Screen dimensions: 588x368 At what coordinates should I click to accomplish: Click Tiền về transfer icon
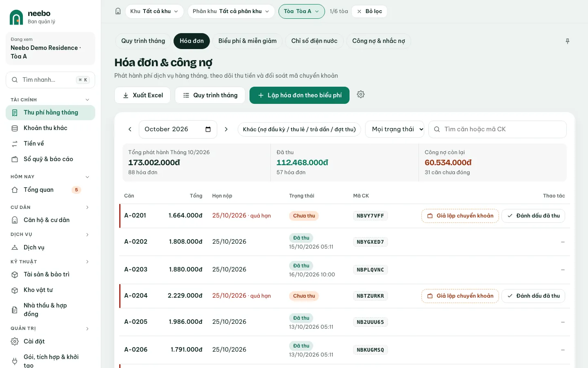15,144
